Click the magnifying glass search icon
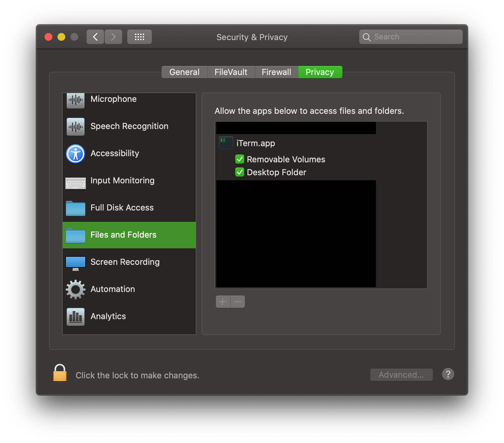Image resolution: width=504 pixels, height=443 pixels. tap(366, 37)
